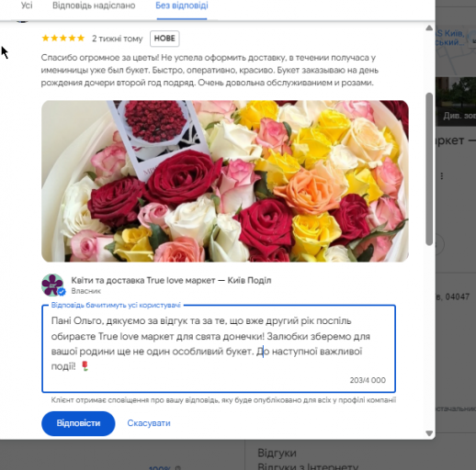Viewport: 476px width, 470px height.
Task: Click the scrollbar down arrow
Action: point(429,433)
